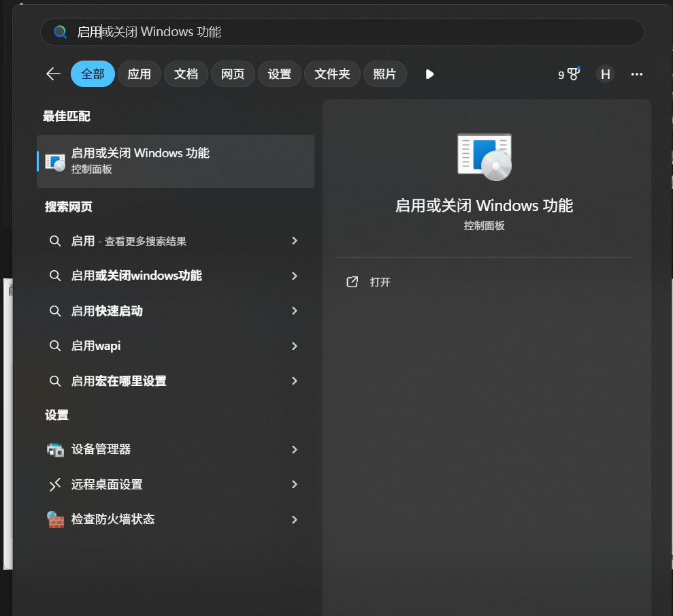
Task: Select the 全部 filter tab
Action: (93, 74)
